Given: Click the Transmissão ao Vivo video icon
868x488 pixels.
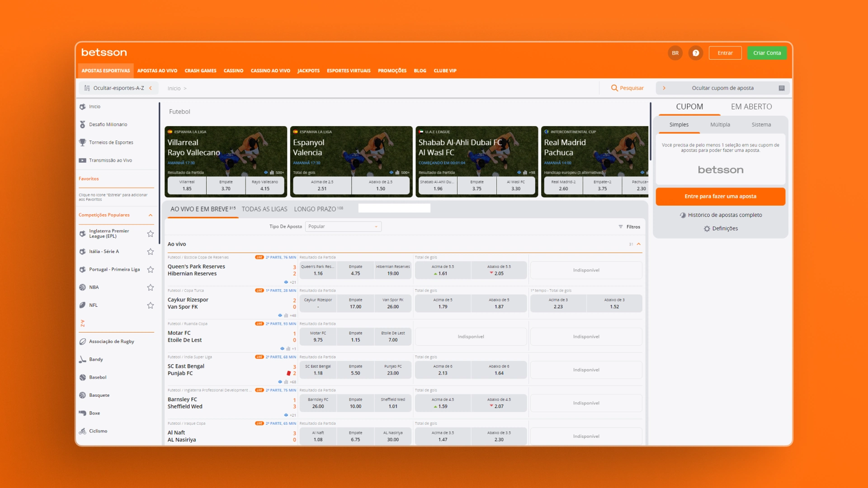Looking at the screenshot, I should [82, 160].
